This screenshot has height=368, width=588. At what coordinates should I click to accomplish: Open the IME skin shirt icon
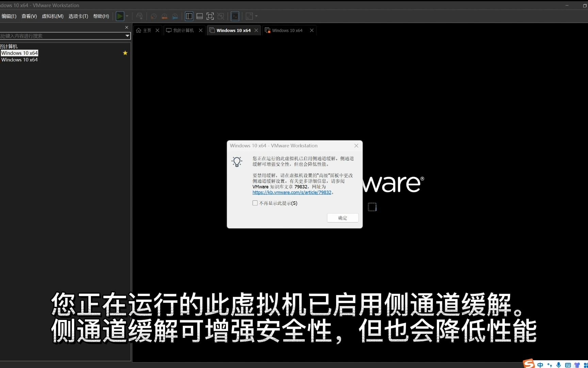pyautogui.click(x=577, y=365)
